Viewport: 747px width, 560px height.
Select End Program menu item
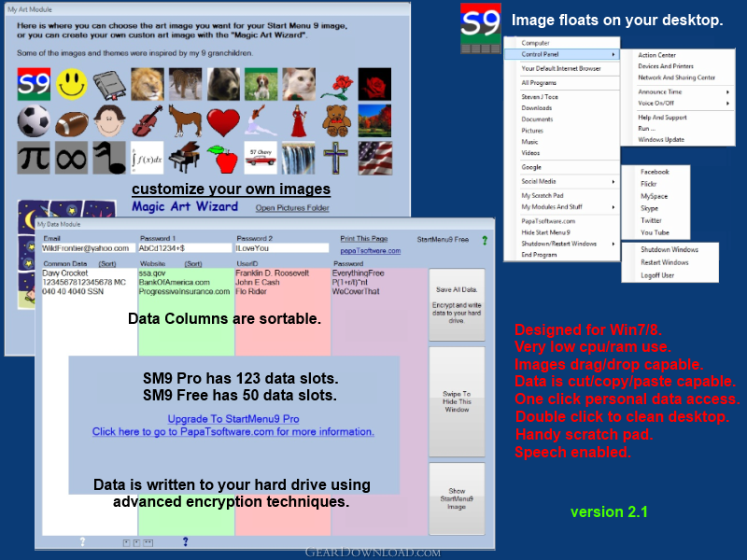[x=539, y=255]
